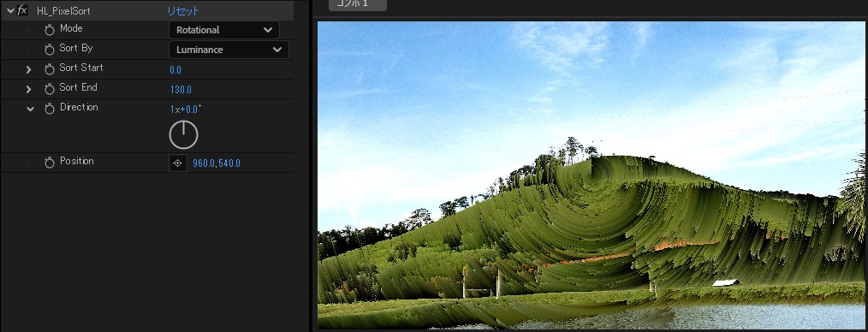The image size is (868, 332).
Task: Toggle the fx switch for HL_PixelSort
Action: [x=22, y=10]
